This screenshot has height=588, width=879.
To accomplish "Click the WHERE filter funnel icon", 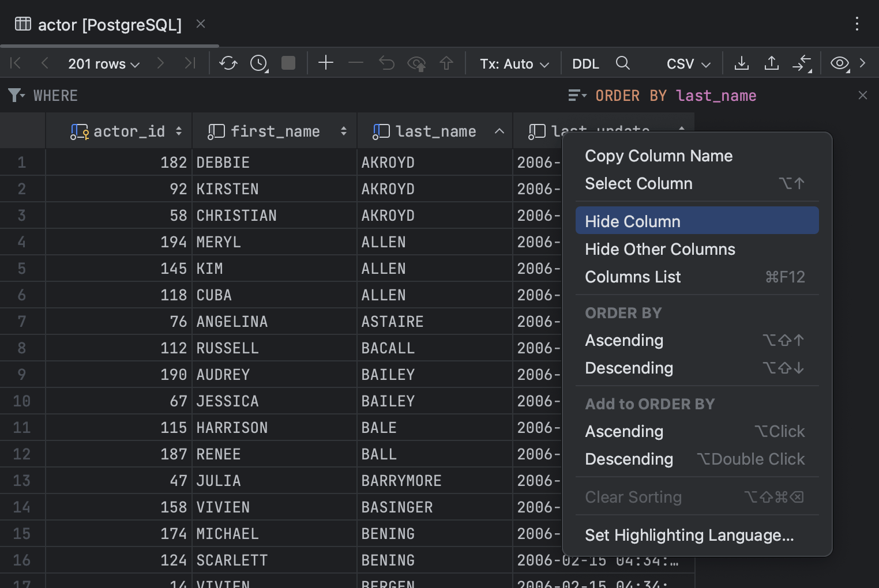I will click(16, 95).
